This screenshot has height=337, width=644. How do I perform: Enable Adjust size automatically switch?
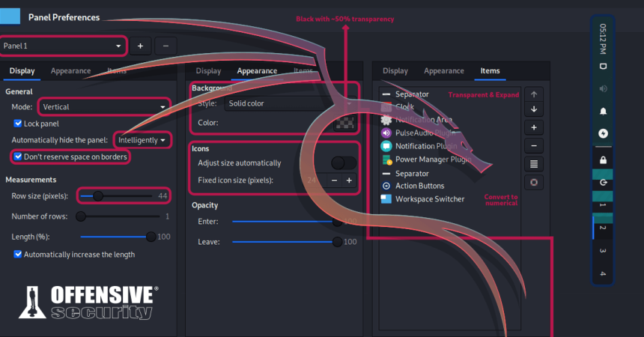344,163
